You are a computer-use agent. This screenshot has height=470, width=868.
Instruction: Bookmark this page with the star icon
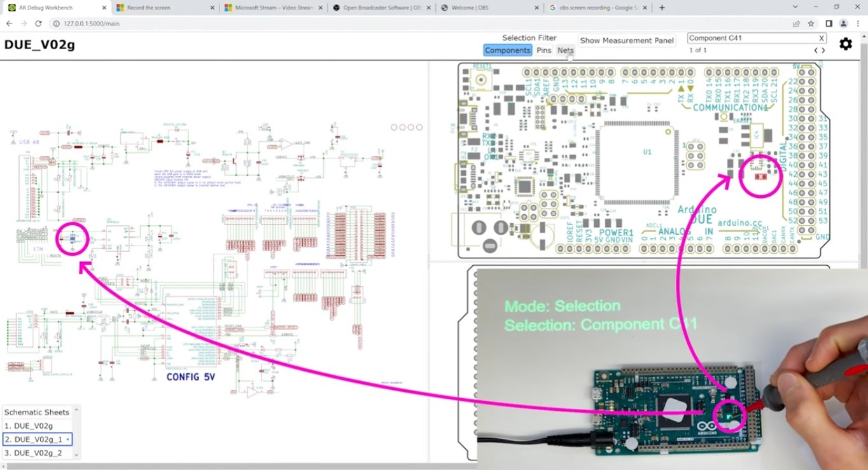811,24
